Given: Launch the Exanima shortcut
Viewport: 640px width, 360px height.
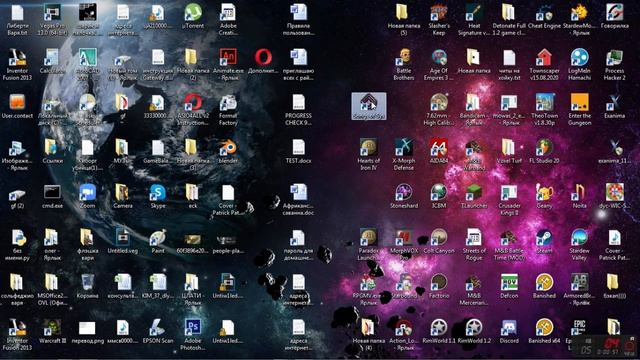Looking at the screenshot, I should 615,106.
